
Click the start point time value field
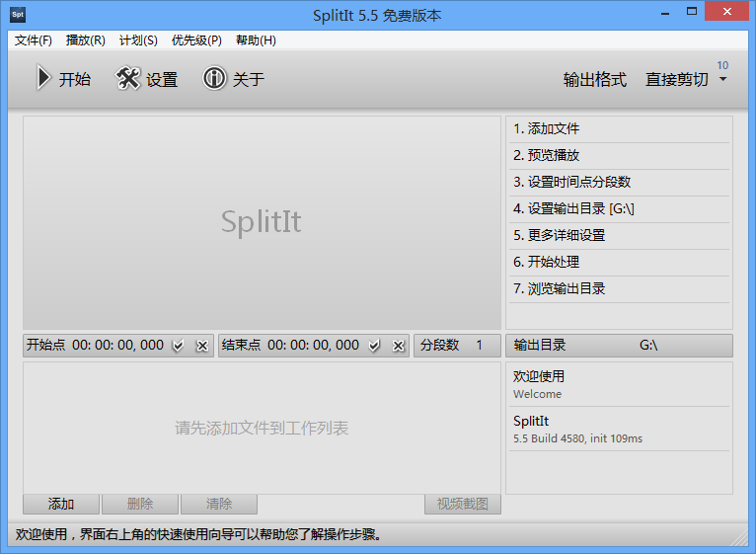point(117,346)
